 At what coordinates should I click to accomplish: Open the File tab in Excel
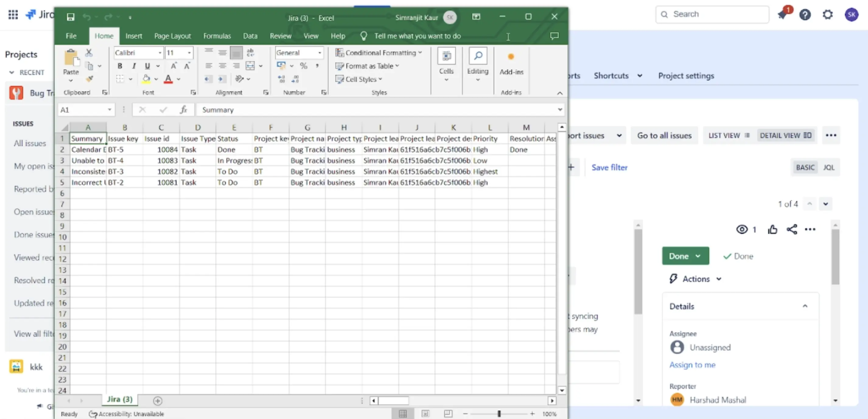click(x=71, y=36)
